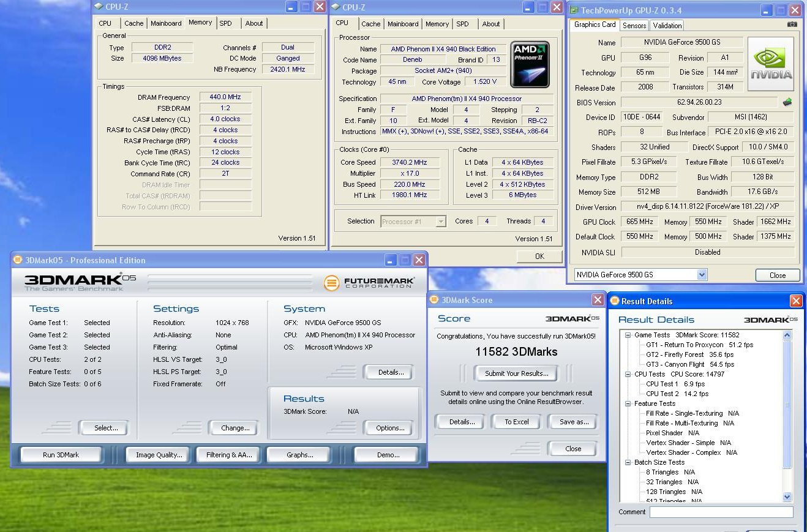Open the NVIDIA GeForce 9500 GS dropdown in GPU-Z
The height and width of the screenshot is (532, 807).
702,275
